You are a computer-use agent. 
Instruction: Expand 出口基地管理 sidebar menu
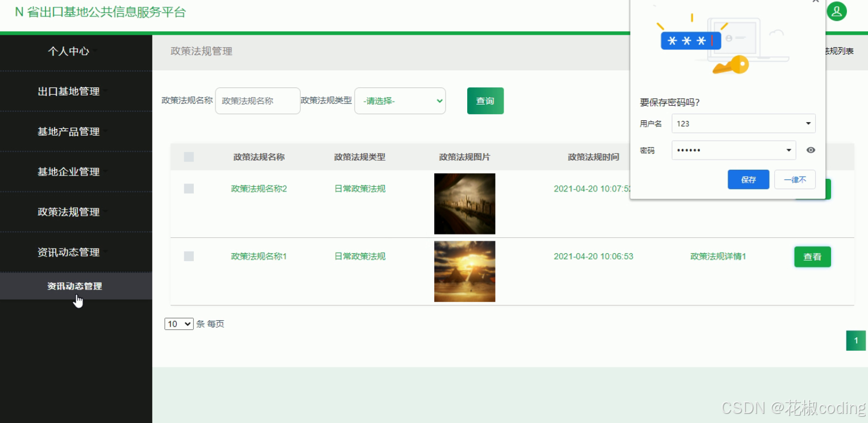[x=76, y=91]
